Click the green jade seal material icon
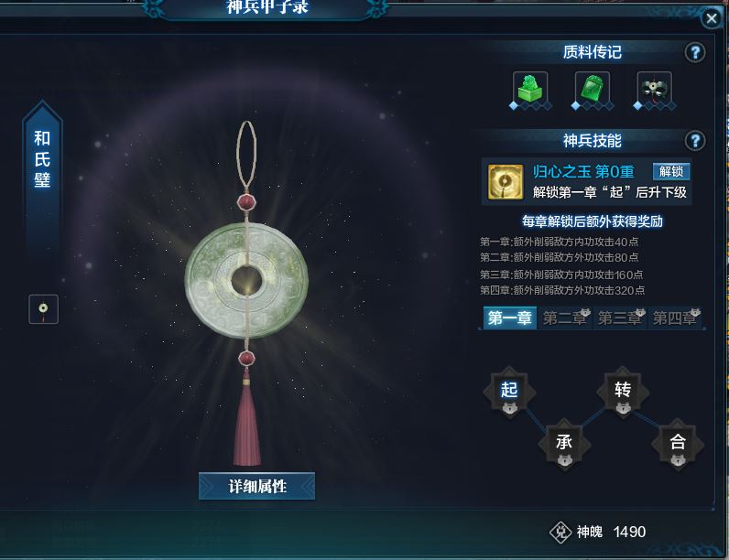729x560 pixels. coord(530,88)
